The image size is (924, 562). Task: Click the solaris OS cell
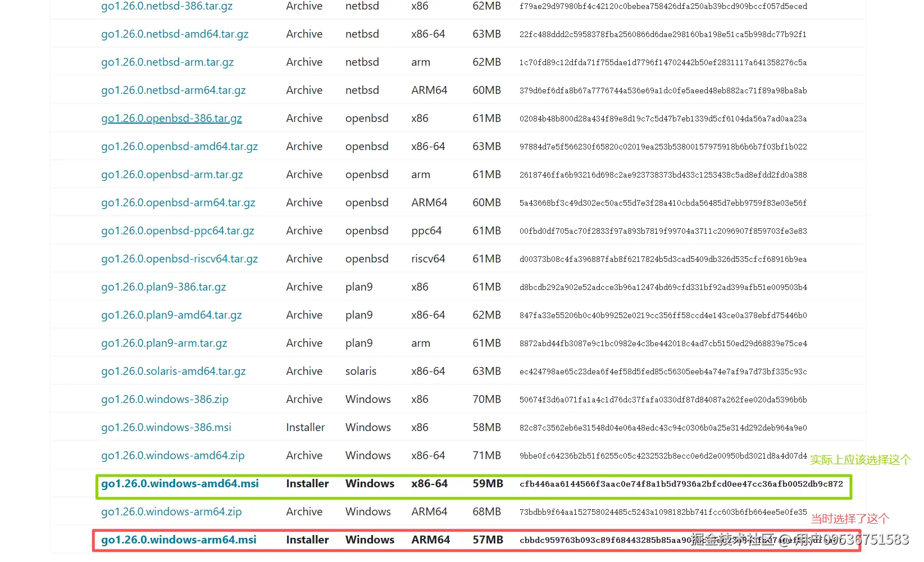point(361,371)
